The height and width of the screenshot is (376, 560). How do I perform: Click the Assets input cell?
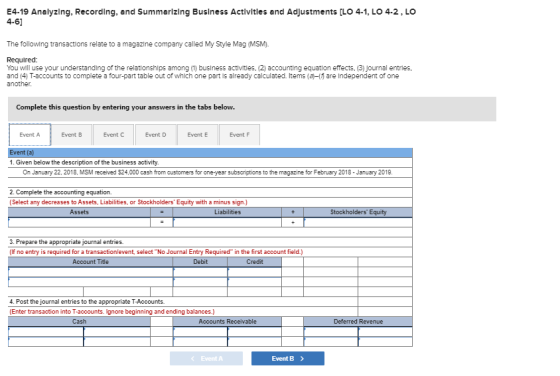79,222
